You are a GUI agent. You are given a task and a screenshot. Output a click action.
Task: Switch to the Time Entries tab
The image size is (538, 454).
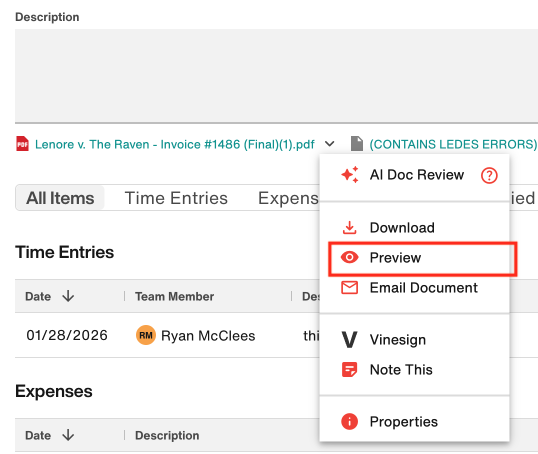(x=176, y=198)
